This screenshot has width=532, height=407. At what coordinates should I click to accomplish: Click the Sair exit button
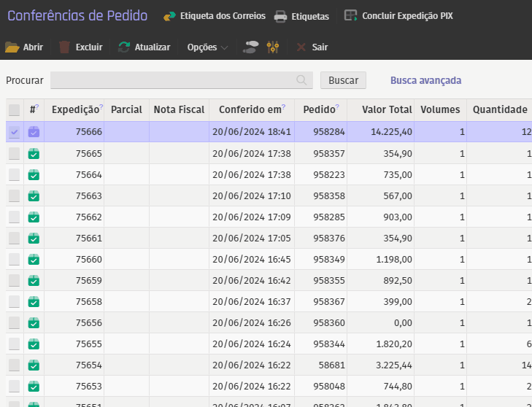coord(312,47)
